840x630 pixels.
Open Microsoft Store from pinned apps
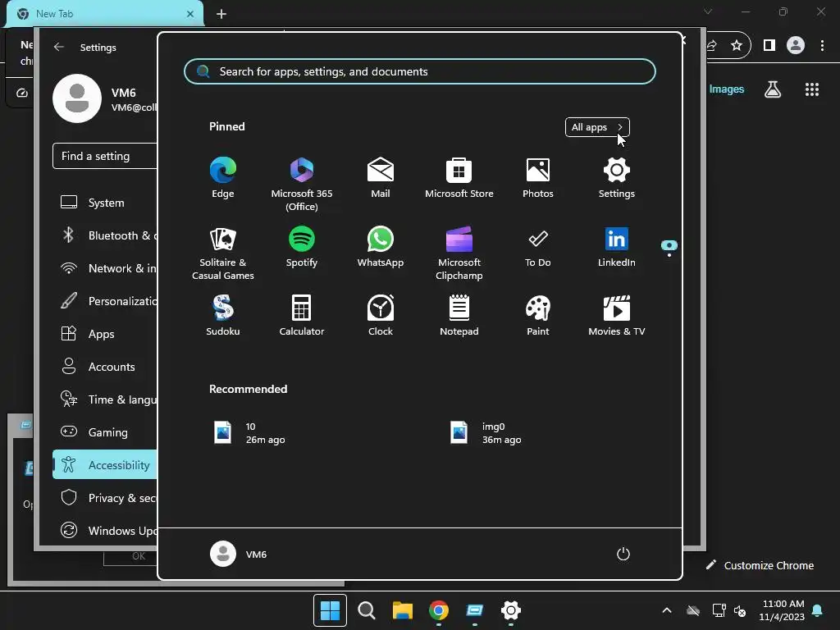[459, 178]
